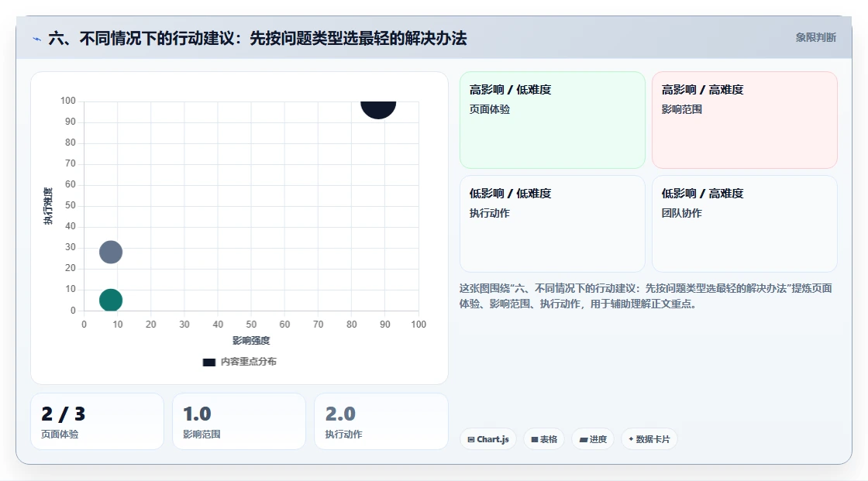
Task: Click the y-axis tick label 100
Action: click(x=68, y=101)
